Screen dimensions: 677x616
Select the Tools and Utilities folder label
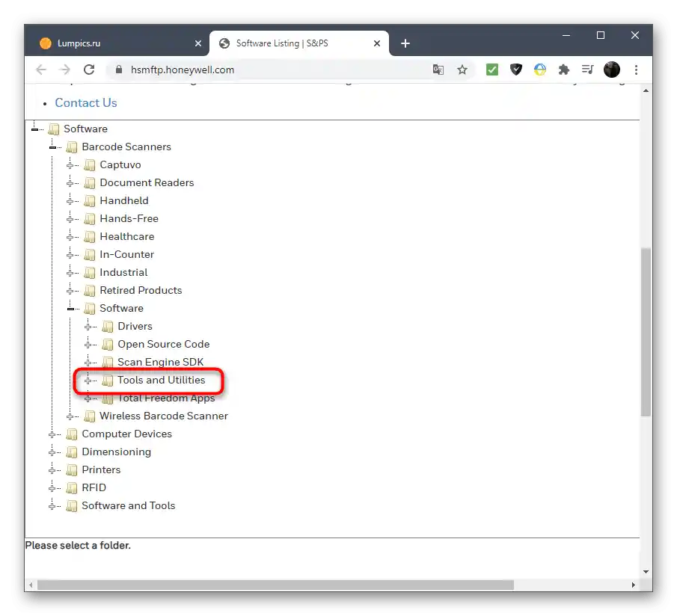[162, 380]
